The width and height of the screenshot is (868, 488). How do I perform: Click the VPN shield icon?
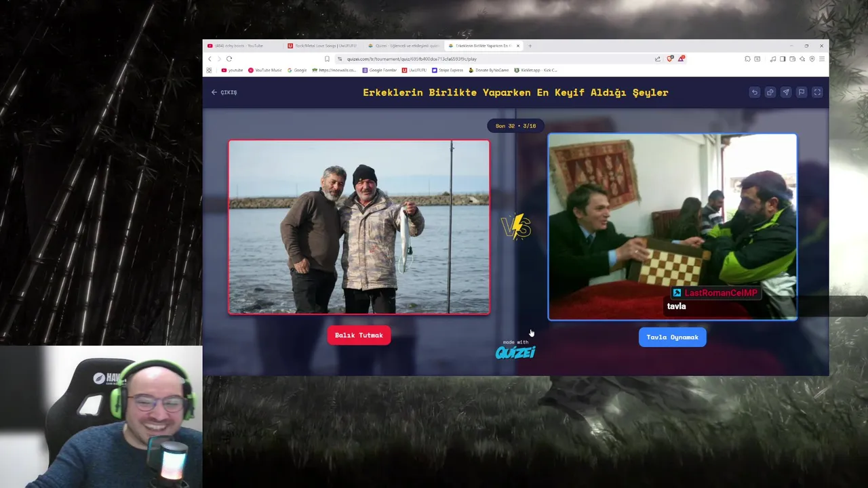click(x=812, y=59)
